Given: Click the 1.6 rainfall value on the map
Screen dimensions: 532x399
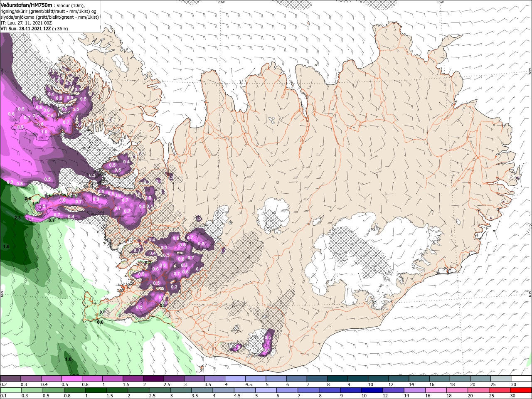Looking at the screenshot, I should [6, 246].
